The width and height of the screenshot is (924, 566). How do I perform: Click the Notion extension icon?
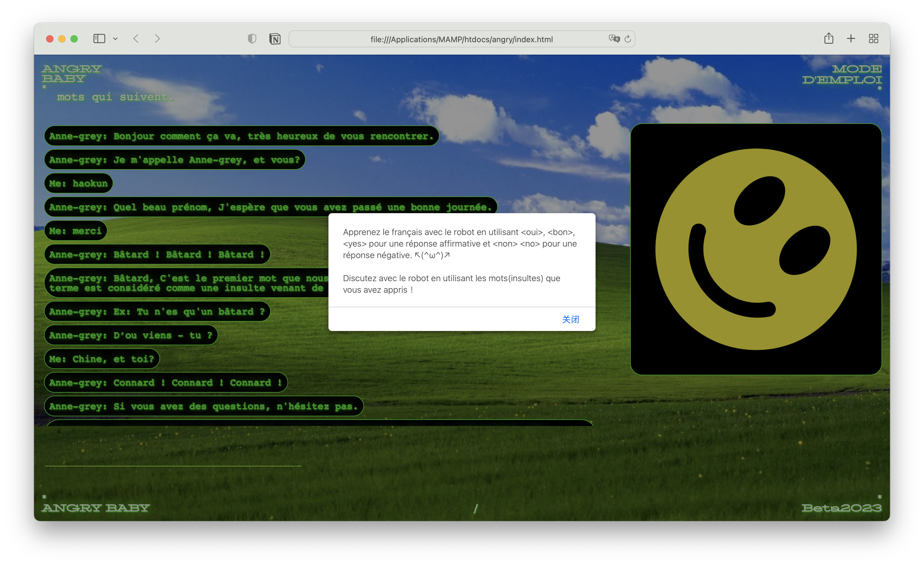click(275, 39)
